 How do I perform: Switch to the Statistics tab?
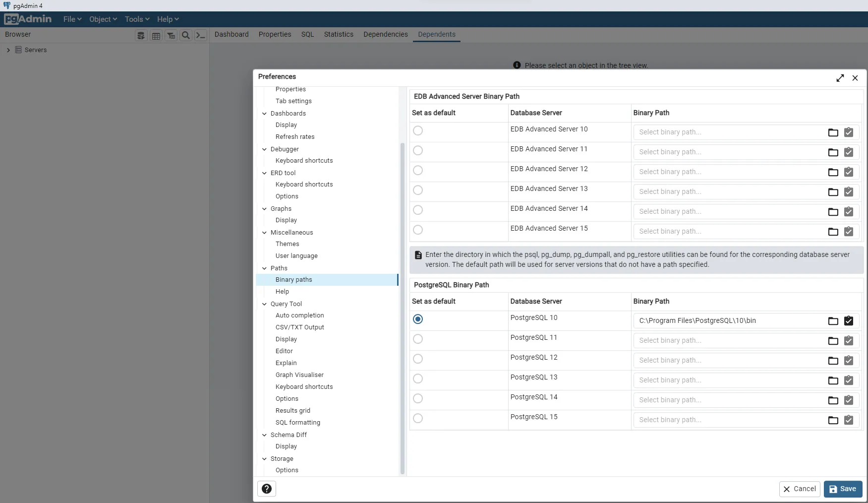pyautogui.click(x=339, y=34)
